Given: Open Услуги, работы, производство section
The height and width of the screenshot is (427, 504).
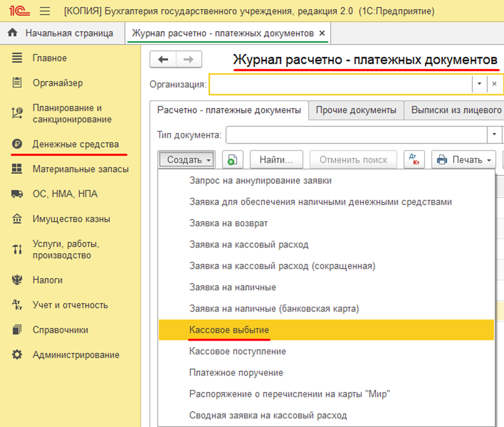Looking at the screenshot, I should click(66, 250).
